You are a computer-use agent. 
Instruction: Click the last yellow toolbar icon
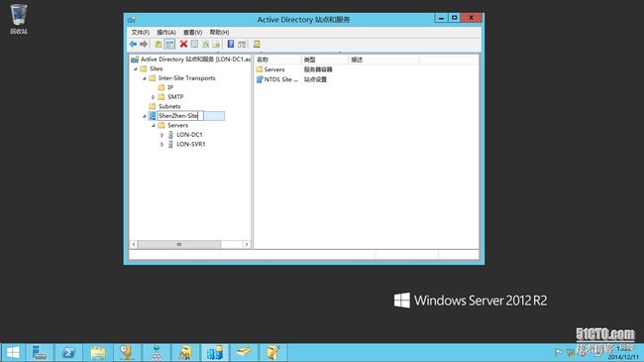[x=257, y=44]
